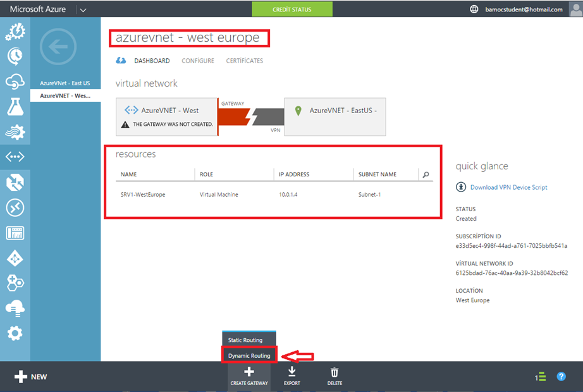Click the Microsoft Azure logo text
Viewport: 583px width, 392px height.
tap(37, 9)
